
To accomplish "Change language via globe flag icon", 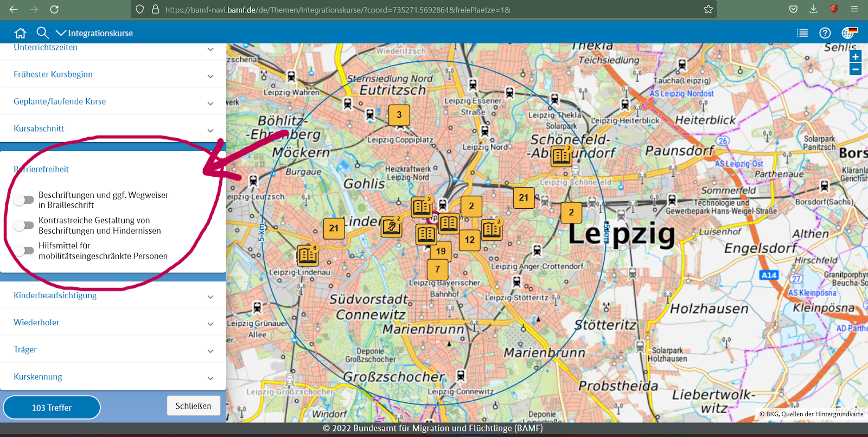I will click(x=849, y=33).
